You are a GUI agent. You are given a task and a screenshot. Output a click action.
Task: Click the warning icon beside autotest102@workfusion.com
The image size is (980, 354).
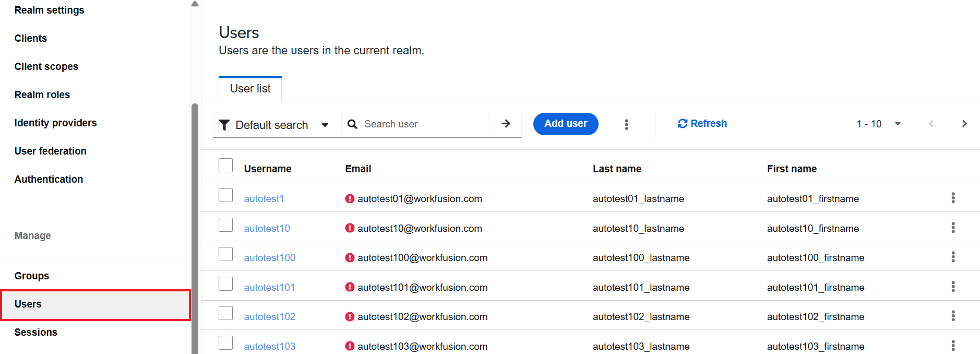tap(350, 316)
